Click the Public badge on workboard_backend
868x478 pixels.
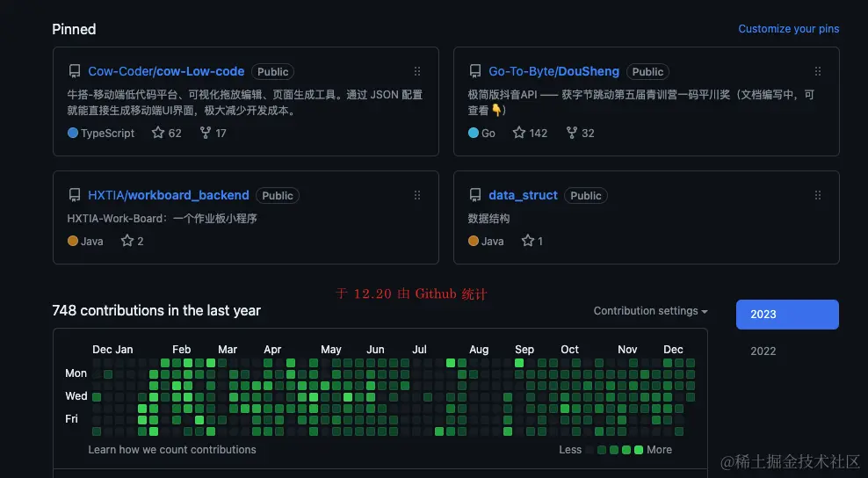[278, 196]
